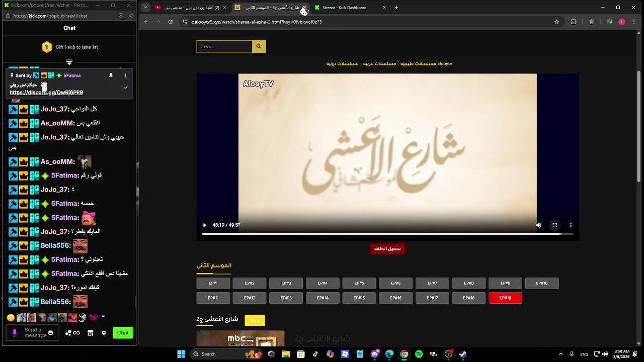Click the Gift 1 sub to take 1st banner
The image size is (644, 362).
click(x=69, y=47)
